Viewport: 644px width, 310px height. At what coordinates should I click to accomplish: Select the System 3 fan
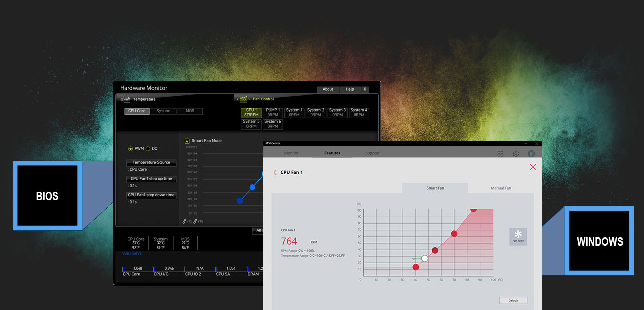point(338,112)
